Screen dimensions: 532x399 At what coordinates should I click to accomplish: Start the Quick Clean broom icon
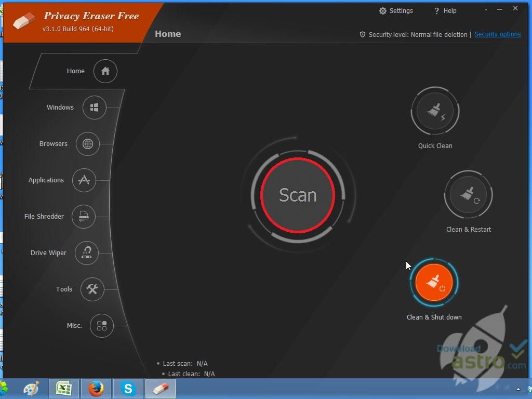tap(435, 111)
